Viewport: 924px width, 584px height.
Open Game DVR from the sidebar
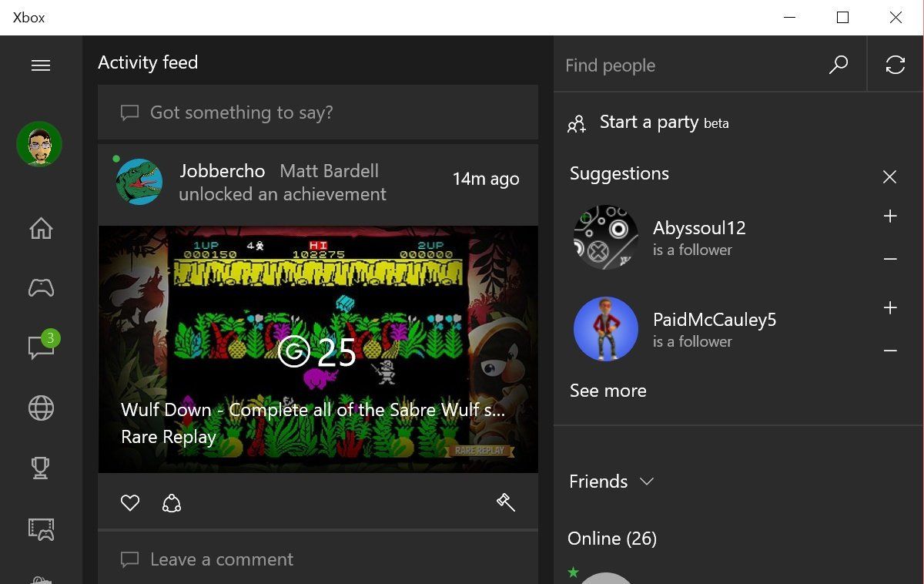[x=40, y=529]
